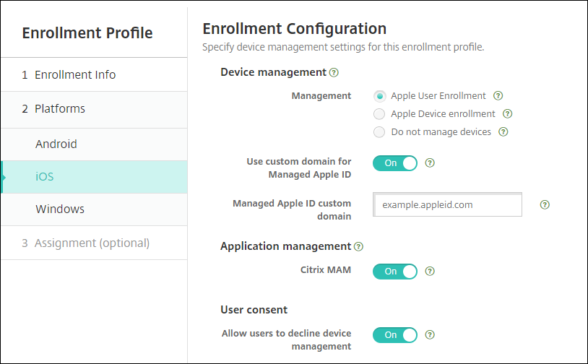
Task: Click help icon next to Device management
Action: pyautogui.click(x=334, y=72)
